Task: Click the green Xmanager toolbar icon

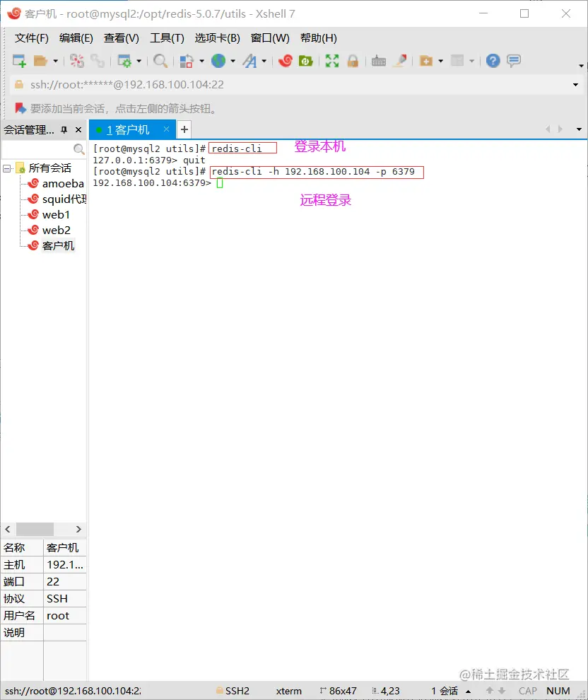Action: pos(305,61)
